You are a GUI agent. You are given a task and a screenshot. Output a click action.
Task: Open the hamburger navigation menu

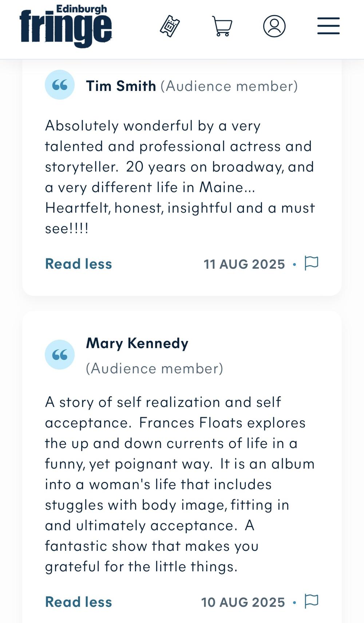pos(328,26)
